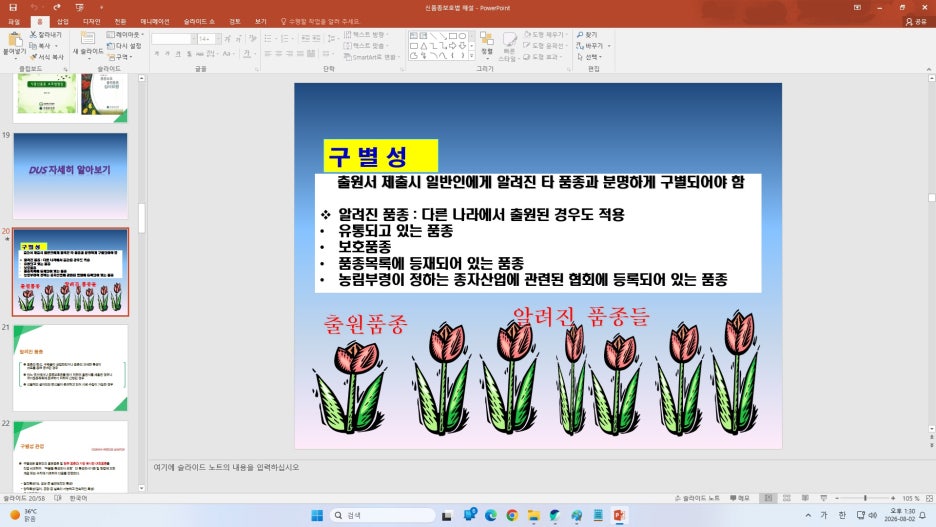
Task: Open the Design (디자인) tab
Action: point(91,21)
